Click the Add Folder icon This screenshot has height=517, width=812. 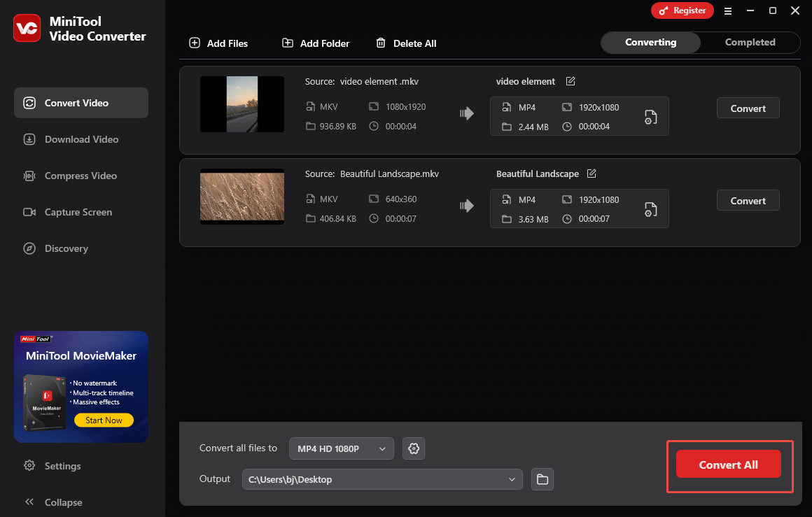coord(288,43)
